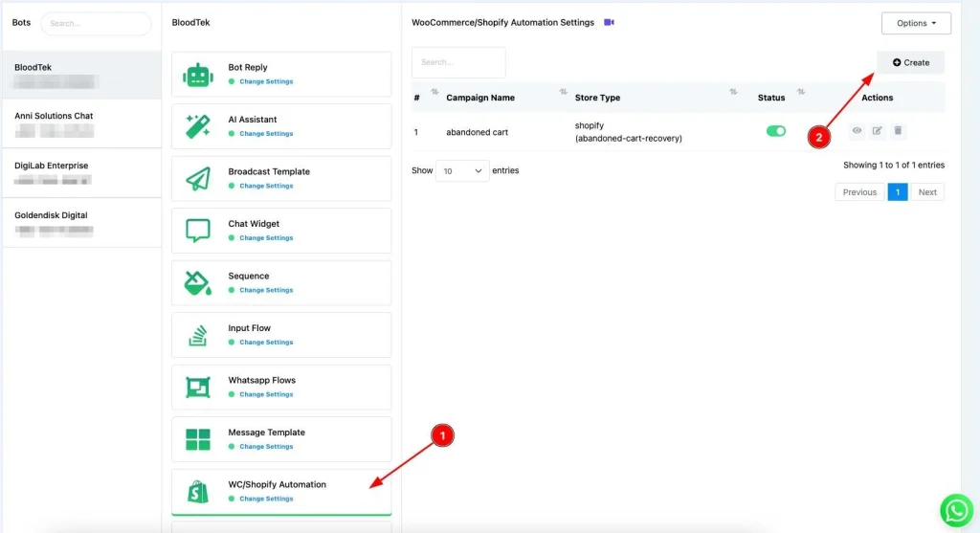Sort by Campaign Name column

click(x=563, y=92)
